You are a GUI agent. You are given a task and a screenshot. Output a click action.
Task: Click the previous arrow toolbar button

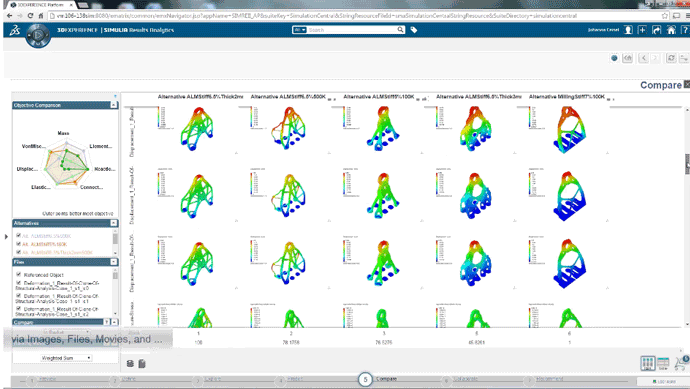644,58
